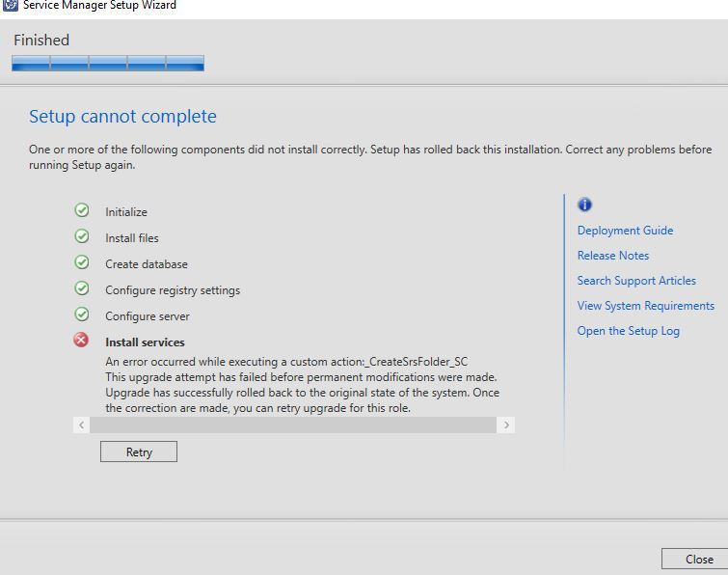Viewport: 728px width, 575px height.
Task: Click the green check beside Configure server
Action: (x=82, y=314)
